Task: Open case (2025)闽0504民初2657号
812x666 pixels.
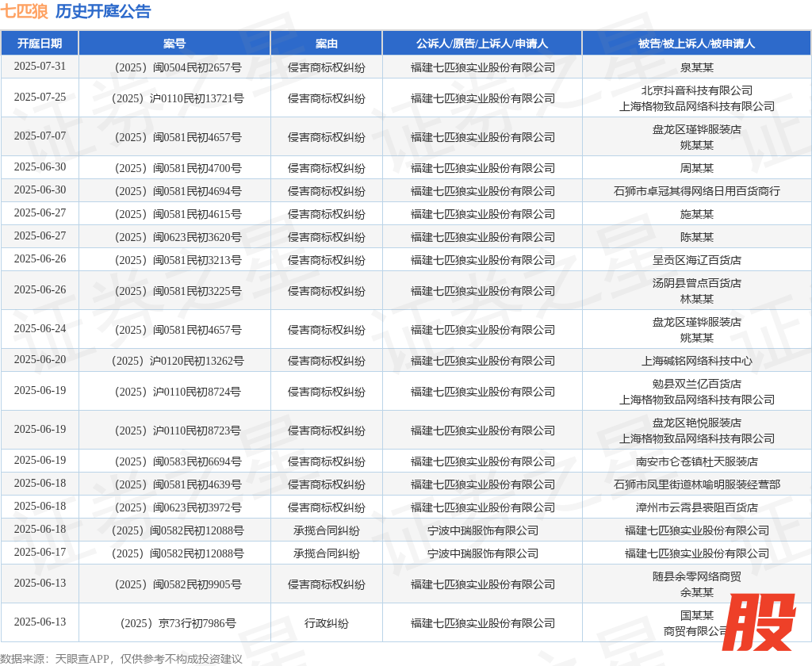Action: [174, 67]
